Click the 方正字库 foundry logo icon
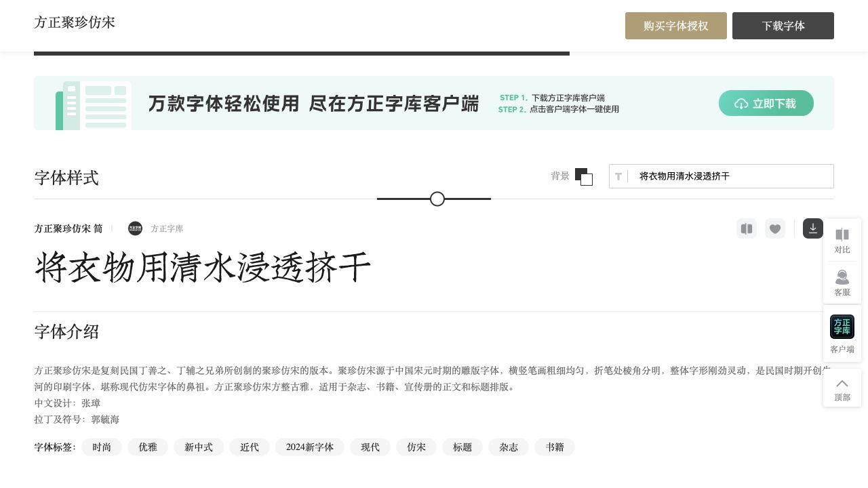The width and height of the screenshot is (868, 488). (x=136, y=228)
